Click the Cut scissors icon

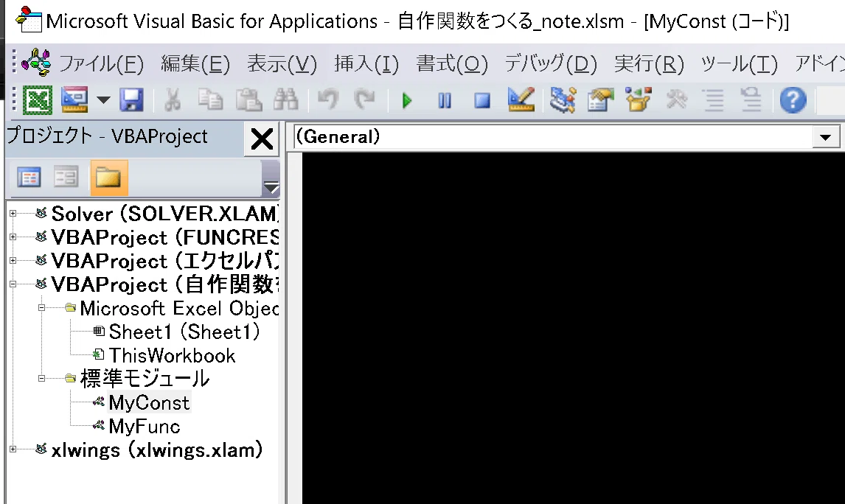tap(173, 100)
